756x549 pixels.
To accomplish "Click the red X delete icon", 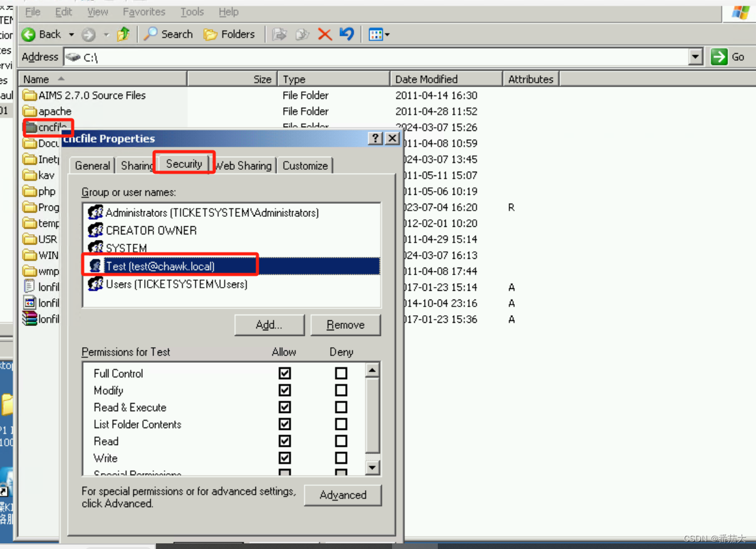I will pyautogui.click(x=324, y=34).
